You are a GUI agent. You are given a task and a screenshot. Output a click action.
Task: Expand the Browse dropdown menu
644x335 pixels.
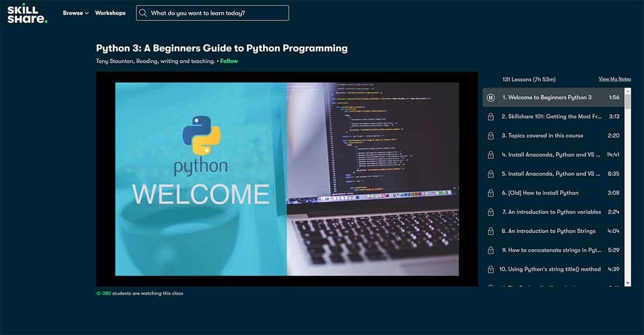(x=75, y=12)
